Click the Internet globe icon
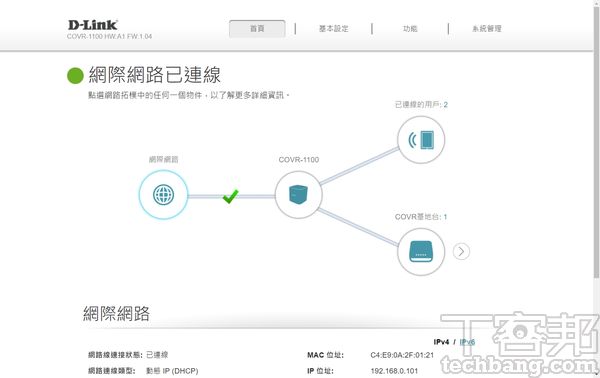The height and width of the screenshot is (378, 600). click(163, 195)
